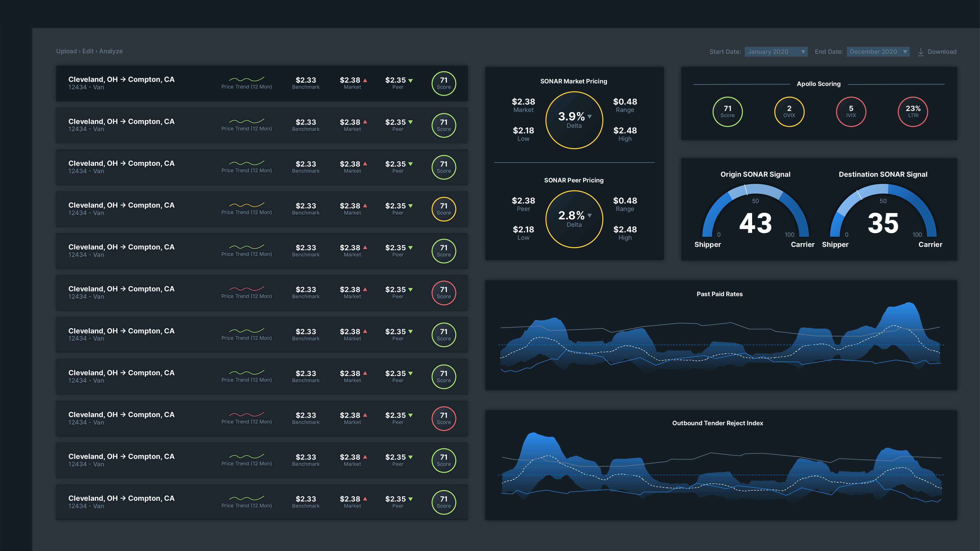Click the red IVIX score circle
Image resolution: width=980 pixels, height=551 pixels.
click(851, 112)
